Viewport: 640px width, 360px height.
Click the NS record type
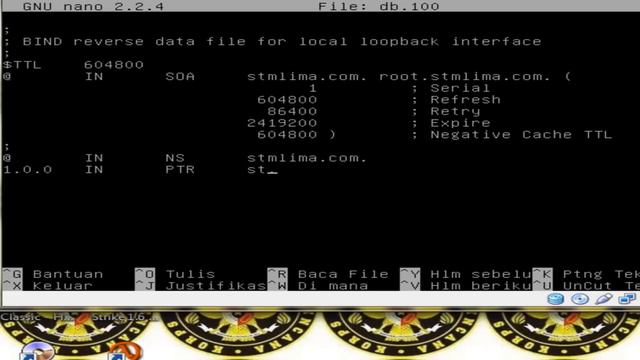pyautogui.click(x=175, y=158)
